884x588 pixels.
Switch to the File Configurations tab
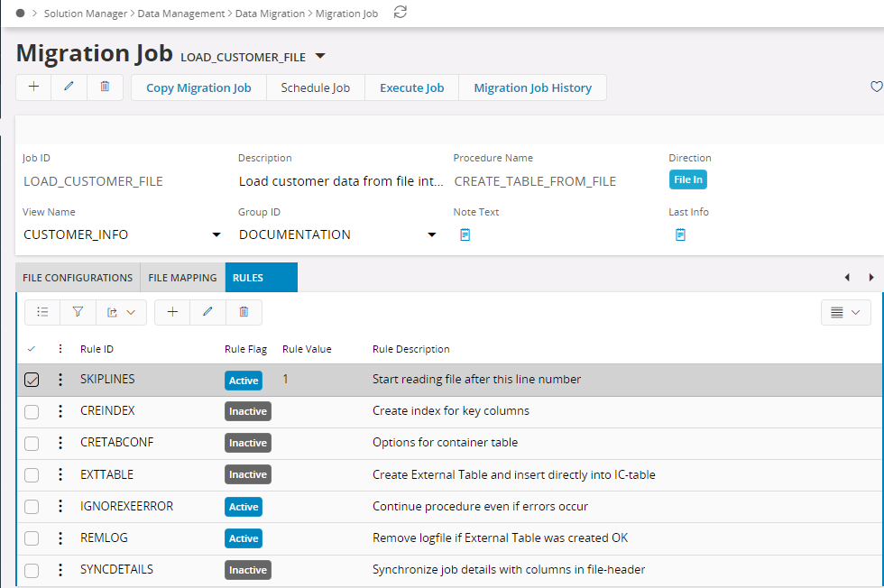78,278
